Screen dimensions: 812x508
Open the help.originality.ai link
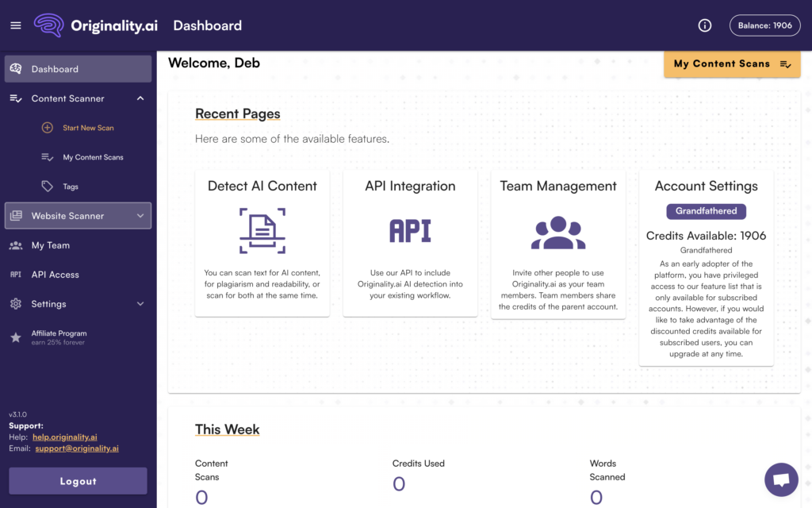65,437
